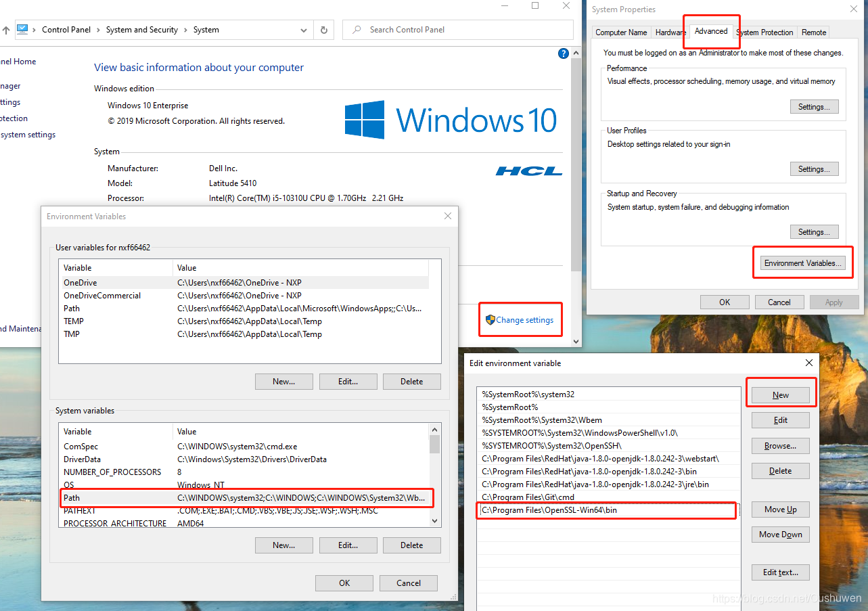Click the search magnifier icon
The width and height of the screenshot is (868, 611).
pos(356,30)
